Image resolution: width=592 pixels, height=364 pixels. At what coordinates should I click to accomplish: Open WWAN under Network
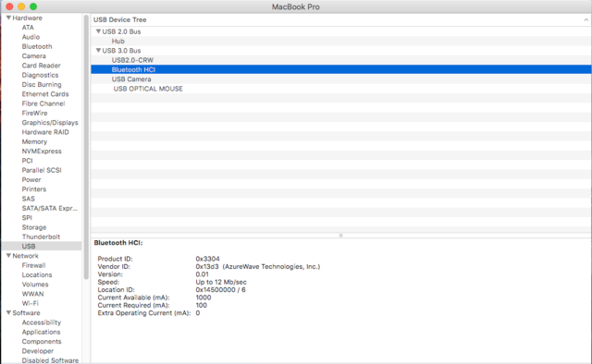pyautogui.click(x=33, y=294)
